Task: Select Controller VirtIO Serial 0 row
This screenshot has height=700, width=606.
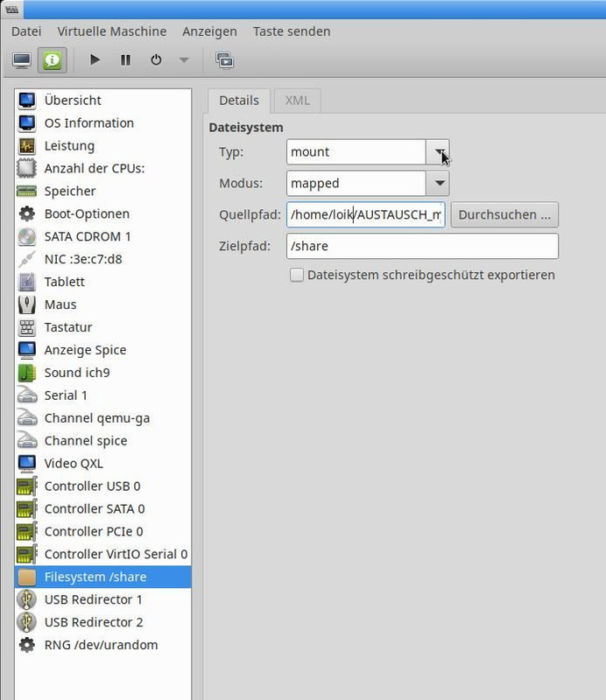Action: (102, 555)
